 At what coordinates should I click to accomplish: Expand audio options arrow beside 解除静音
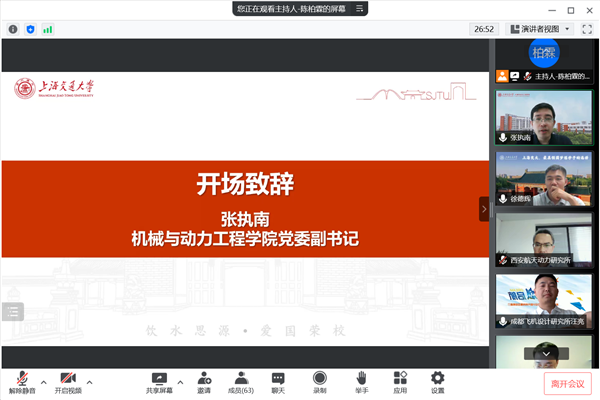[43, 381]
